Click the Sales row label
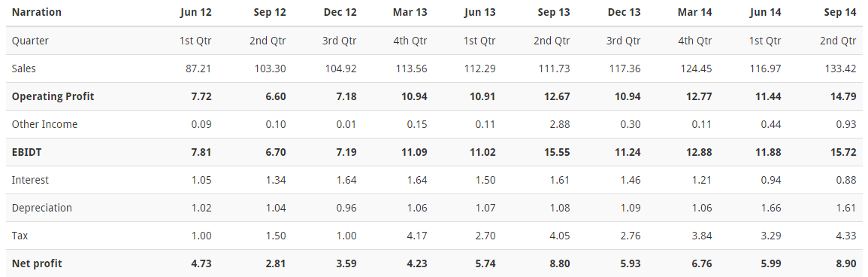The image size is (868, 277). coord(24,68)
